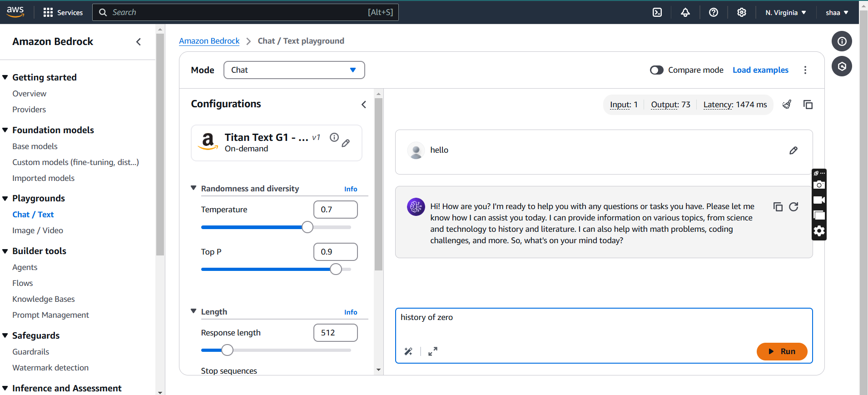Collapse the Foundation models section

(x=5, y=130)
